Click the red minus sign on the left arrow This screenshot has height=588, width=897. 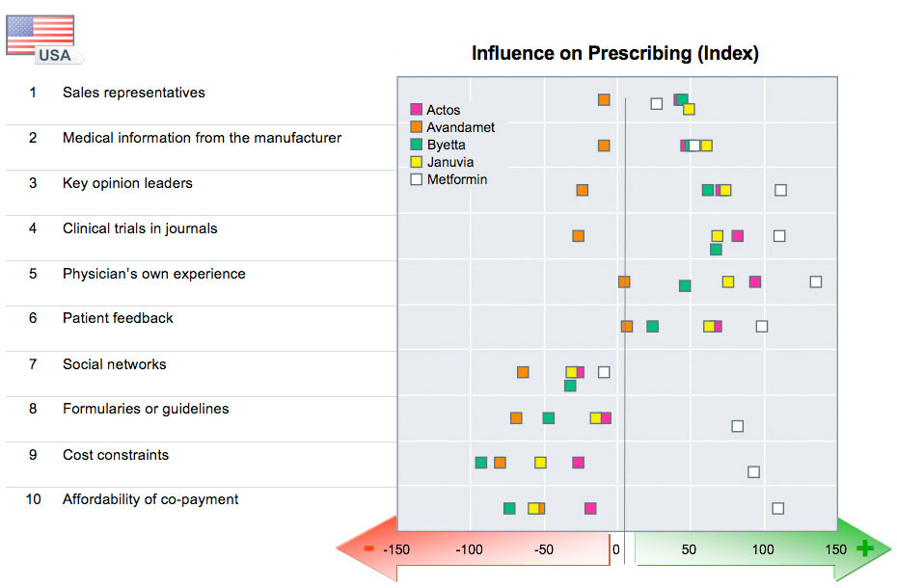[x=368, y=548]
